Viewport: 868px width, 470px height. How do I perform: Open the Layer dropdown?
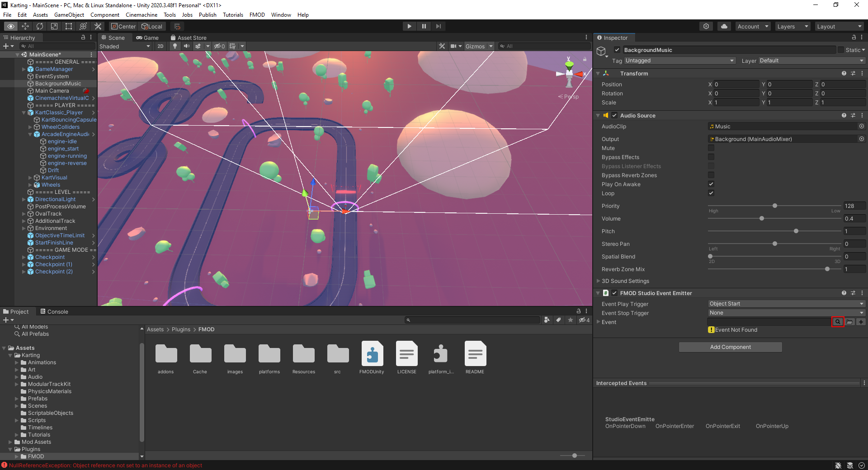click(811, 61)
